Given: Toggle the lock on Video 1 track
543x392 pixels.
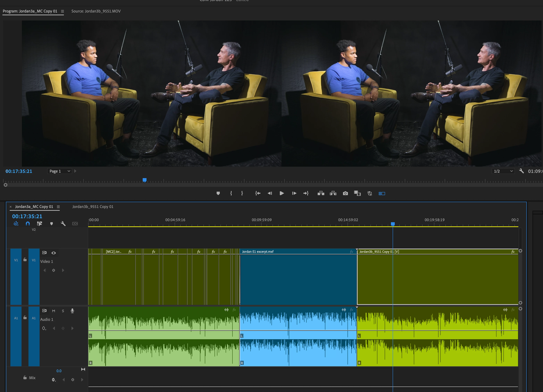Looking at the screenshot, I should (x=25, y=260).
